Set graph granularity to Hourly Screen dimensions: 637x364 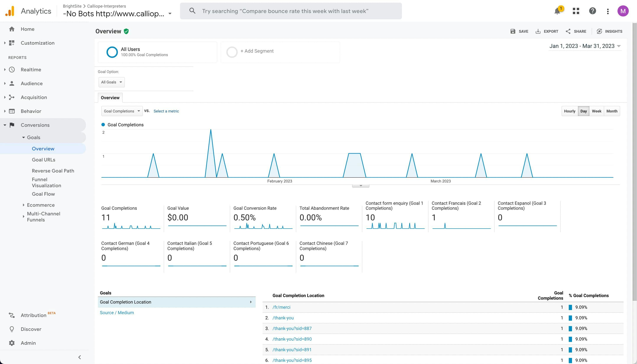(x=569, y=111)
